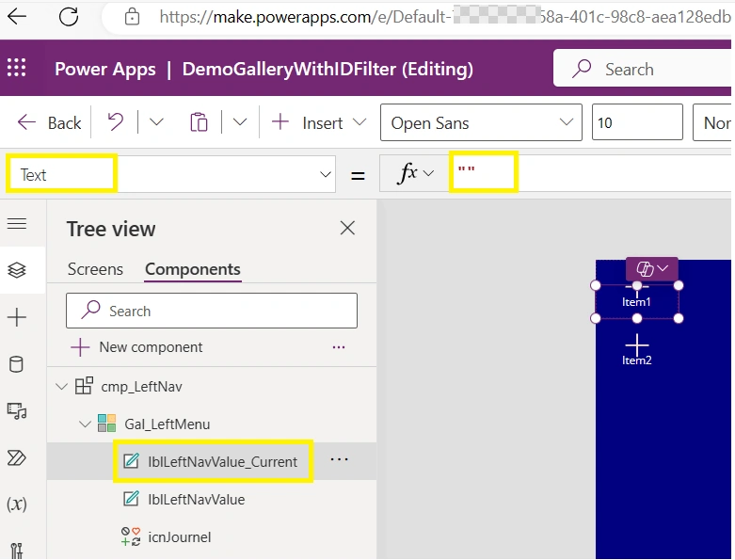The width and height of the screenshot is (735, 560).
Task: Open more options for lblLeftNavValue_Current
Action: point(339,459)
